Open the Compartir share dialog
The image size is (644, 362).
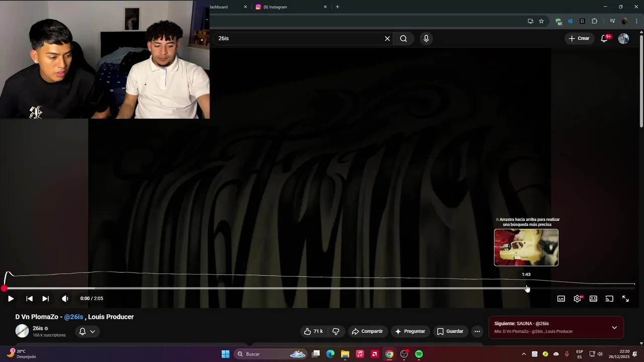coord(367,331)
